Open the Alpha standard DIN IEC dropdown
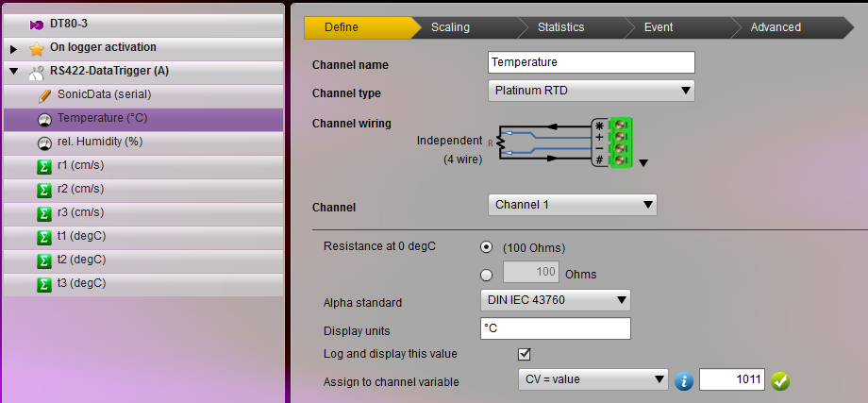The image size is (868, 403). coord(555,301)
